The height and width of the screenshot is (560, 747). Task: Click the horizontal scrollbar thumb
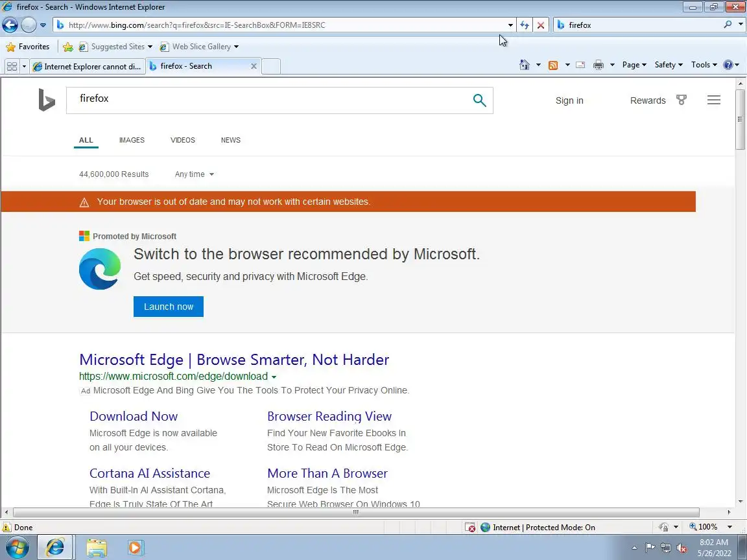(x=356, y=513)
